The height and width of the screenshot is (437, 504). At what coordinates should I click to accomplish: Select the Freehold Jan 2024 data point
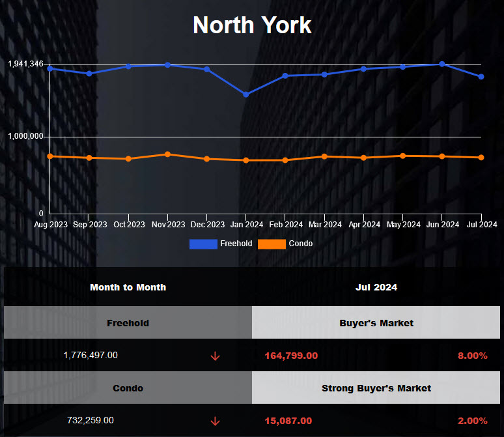coord(245,94)
